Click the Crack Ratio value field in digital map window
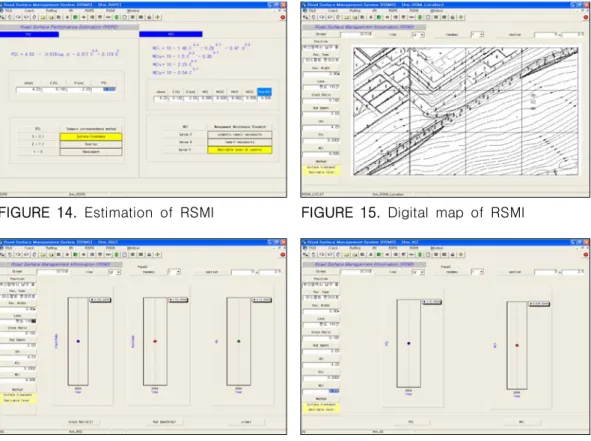 [x=321, y=100]
